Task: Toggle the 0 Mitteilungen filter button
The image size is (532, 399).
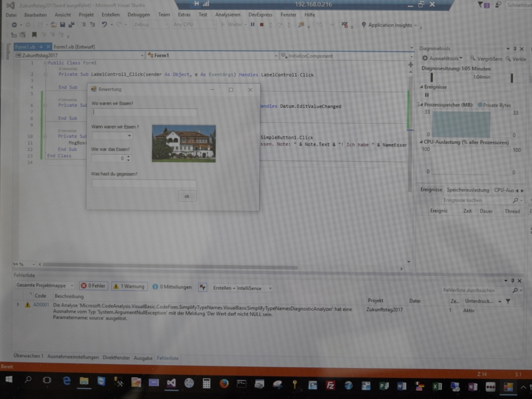Action: tap(172, 287)
